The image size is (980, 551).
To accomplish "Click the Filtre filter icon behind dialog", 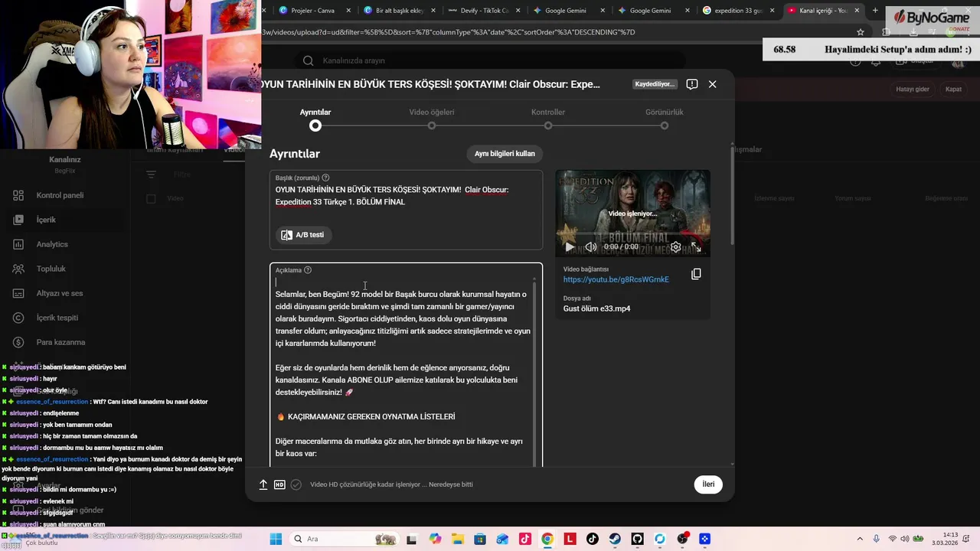I will coord(151,174).
